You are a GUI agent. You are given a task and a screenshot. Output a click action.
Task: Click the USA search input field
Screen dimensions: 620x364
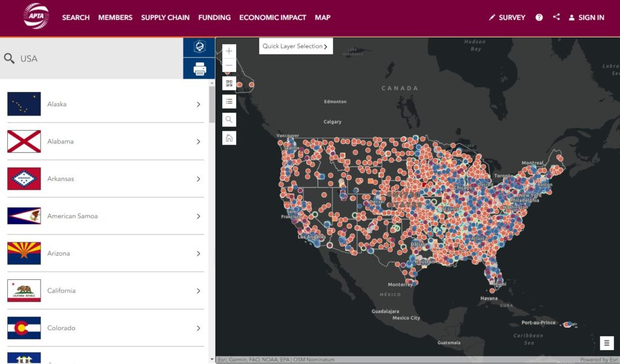97,59
